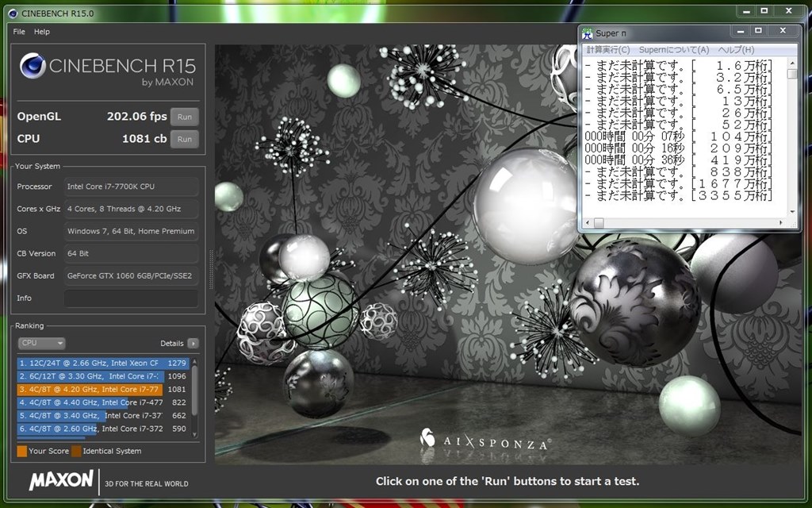812x508 pixels.
Task: Click the Super Pi scrollbar up arrow
Action: click(x=791, y=63)
